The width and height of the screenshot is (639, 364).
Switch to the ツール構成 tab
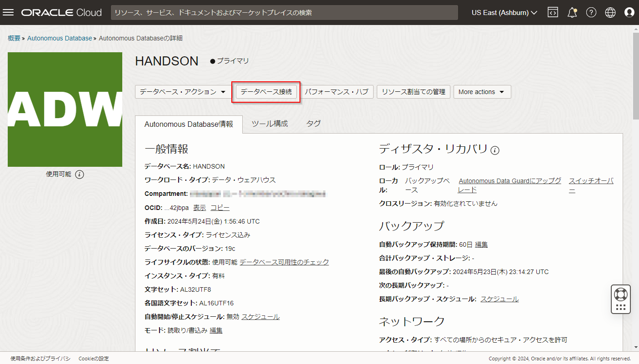tap(270, 124)
